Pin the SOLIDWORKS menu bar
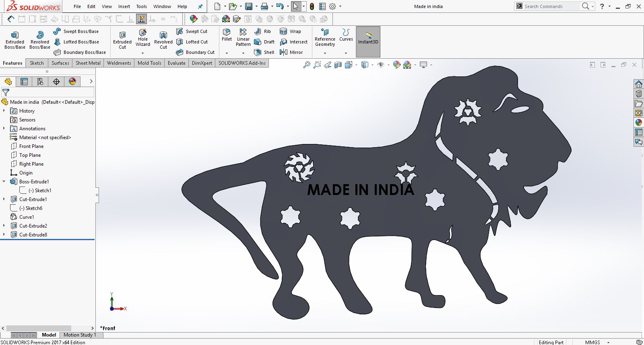 pos(200,6)
